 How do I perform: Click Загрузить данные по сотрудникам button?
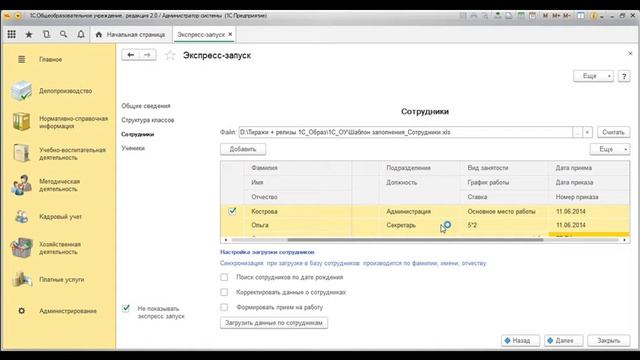274,323
